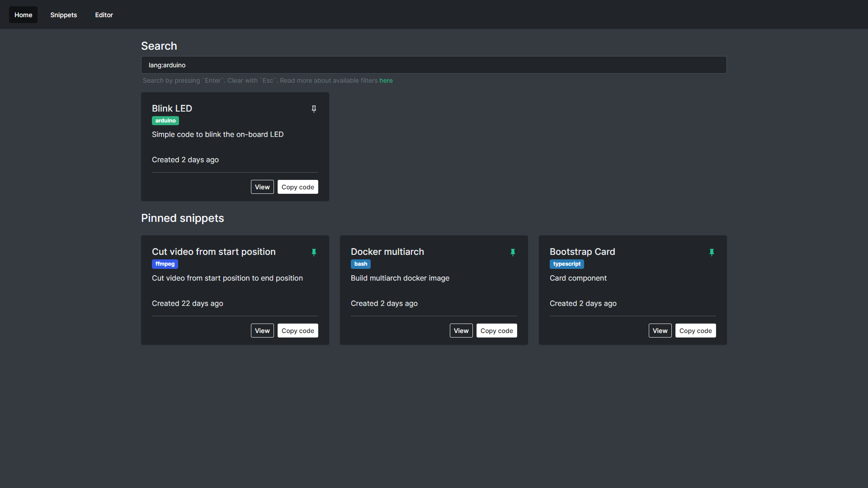Copy code from the Cut video snippet

coord(297,330)
